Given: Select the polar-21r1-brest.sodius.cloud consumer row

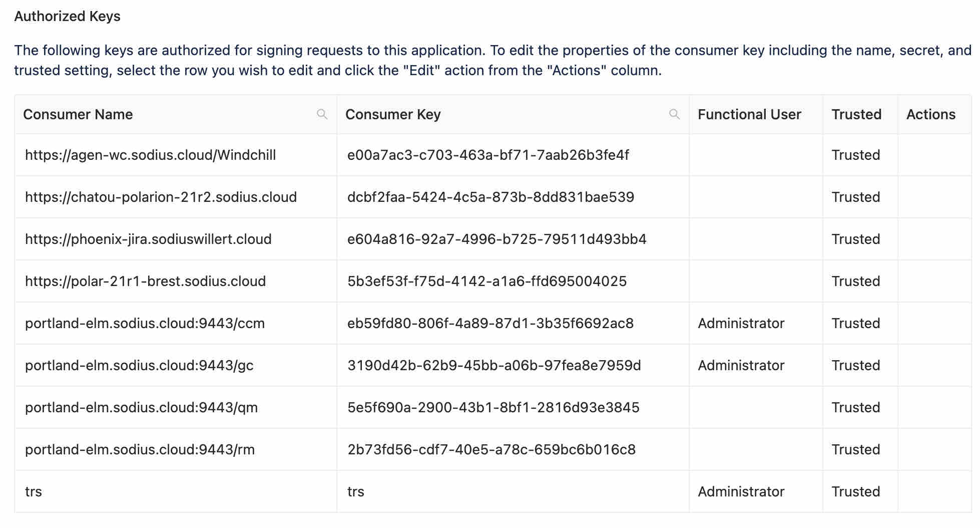Looking at the screenshot, I should pyautogui.click(x=493, y=281).
